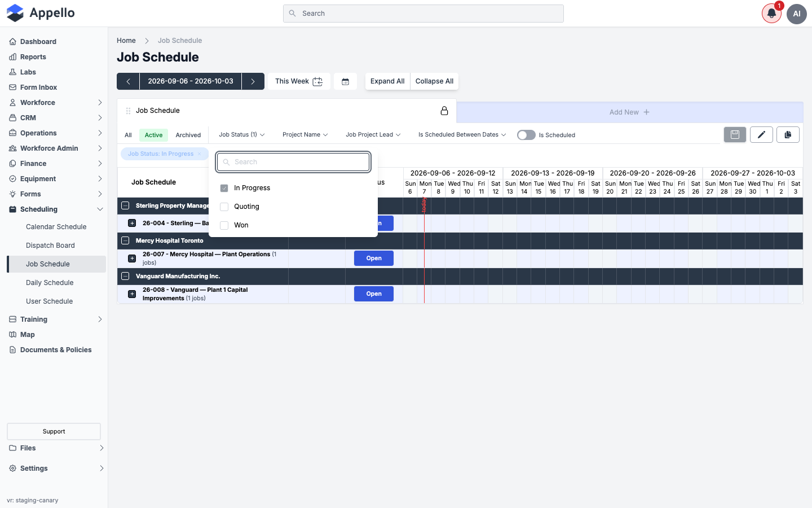Remove the Job Status: In Progress filter chip

pyautogui.click(x=199, y=154)
